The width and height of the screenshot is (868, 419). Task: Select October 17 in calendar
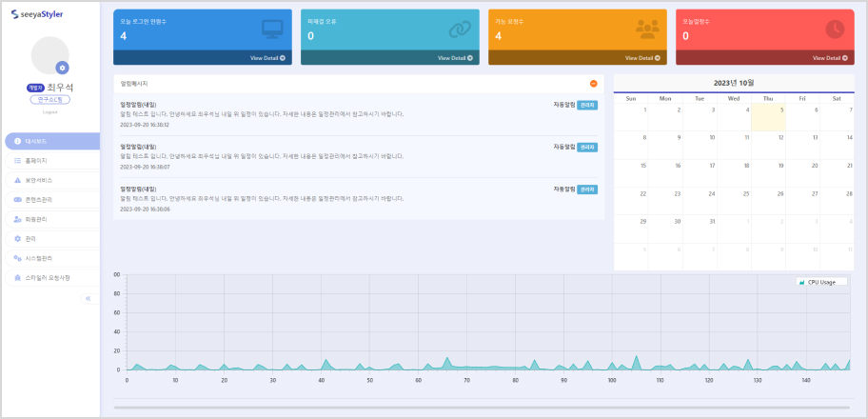[700, 173]
